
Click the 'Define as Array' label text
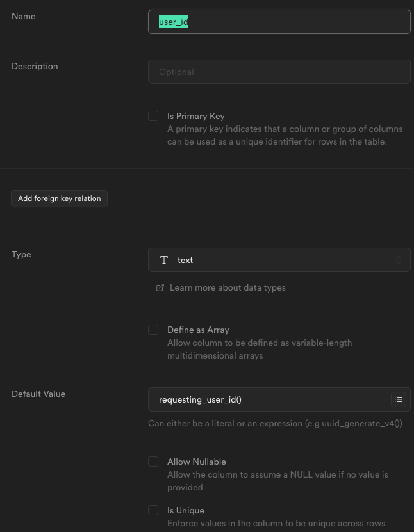[198, 330]
